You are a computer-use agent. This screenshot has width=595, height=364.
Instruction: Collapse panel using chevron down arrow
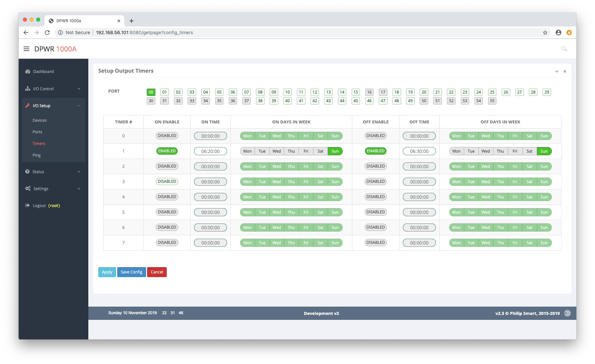(556, 71)
